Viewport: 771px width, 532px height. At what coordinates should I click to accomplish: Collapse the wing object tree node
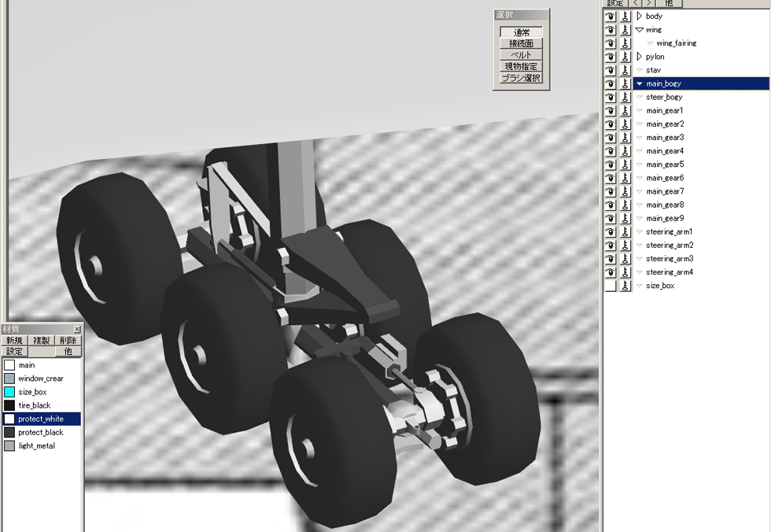coord(639,30)
